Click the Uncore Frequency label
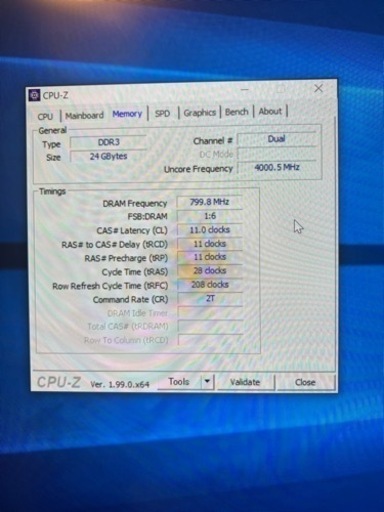Screen dimensions: 384x512 pyautogui.click(x=198, y=169)
